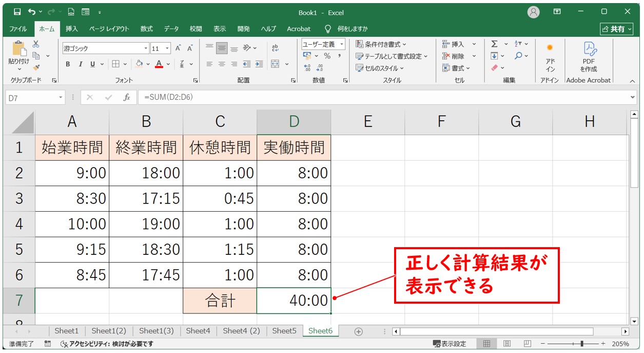Expand the formula bar
Image resolution: width=644 pixels, height=353 pixels.
632,97
